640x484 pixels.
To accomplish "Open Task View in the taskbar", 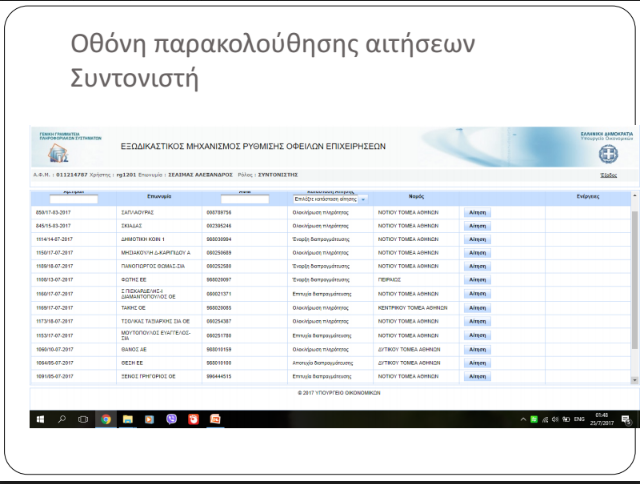I will coord(81,420).
